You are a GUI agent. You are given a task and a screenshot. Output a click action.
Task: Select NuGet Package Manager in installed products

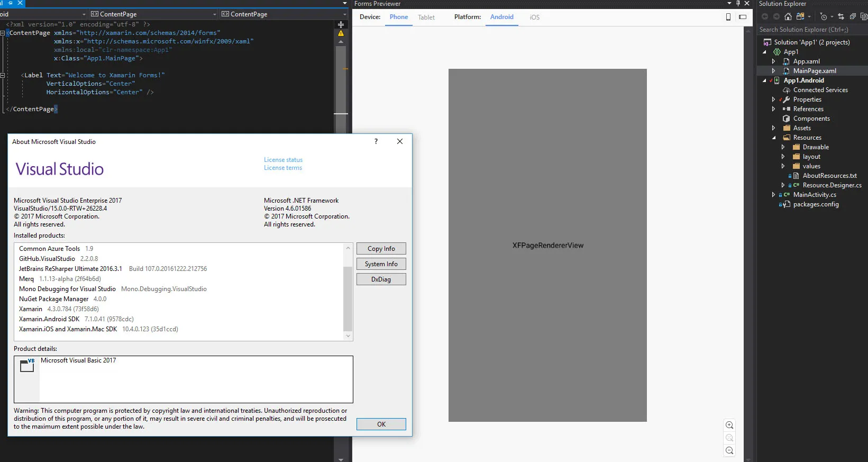[62, 299]
